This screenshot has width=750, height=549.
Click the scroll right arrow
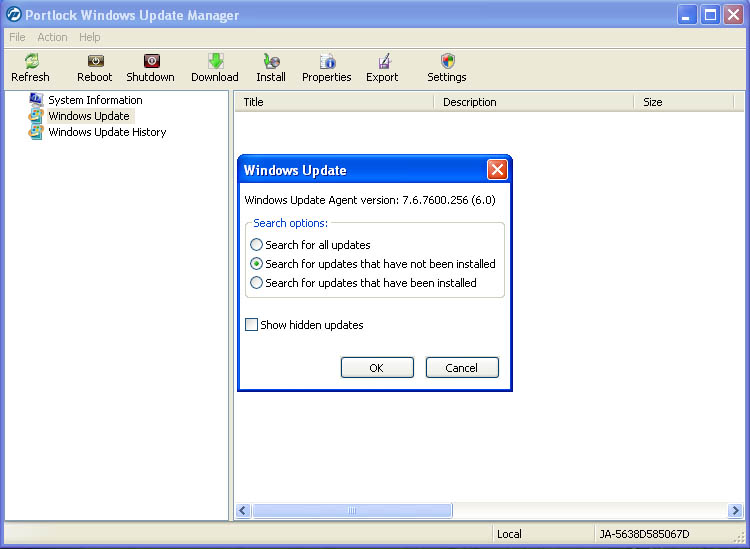[x=735, y=510]
